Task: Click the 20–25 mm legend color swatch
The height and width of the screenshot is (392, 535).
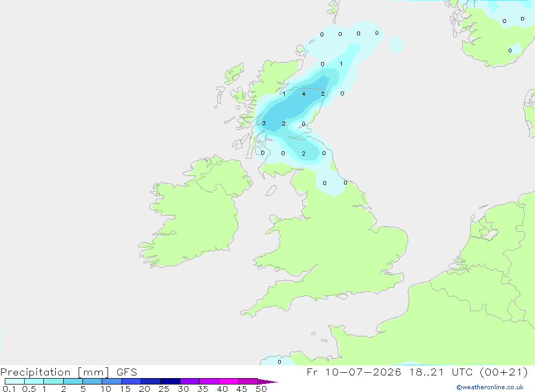Action: [151, 381]
